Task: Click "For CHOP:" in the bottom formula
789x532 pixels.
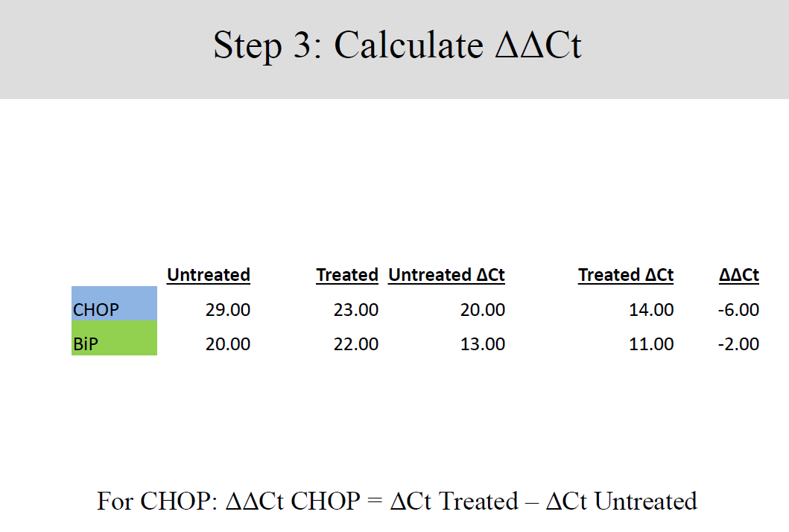Action: coord(156,501)
